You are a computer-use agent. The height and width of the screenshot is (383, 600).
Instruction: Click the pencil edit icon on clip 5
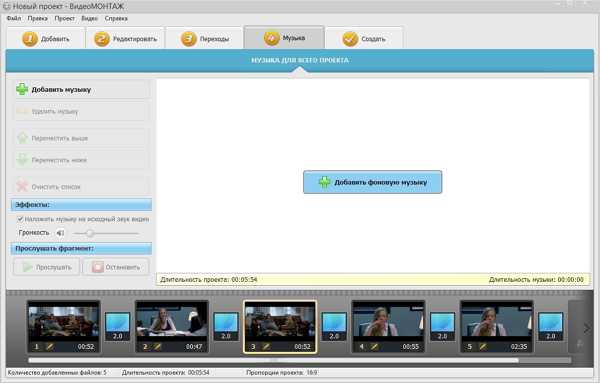coord(483,347)
